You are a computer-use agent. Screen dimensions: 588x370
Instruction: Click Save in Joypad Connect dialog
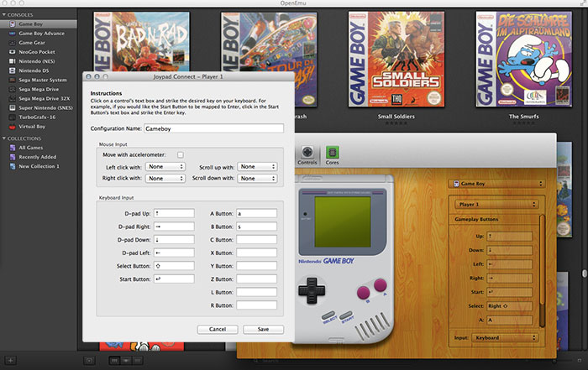point(263,329)
